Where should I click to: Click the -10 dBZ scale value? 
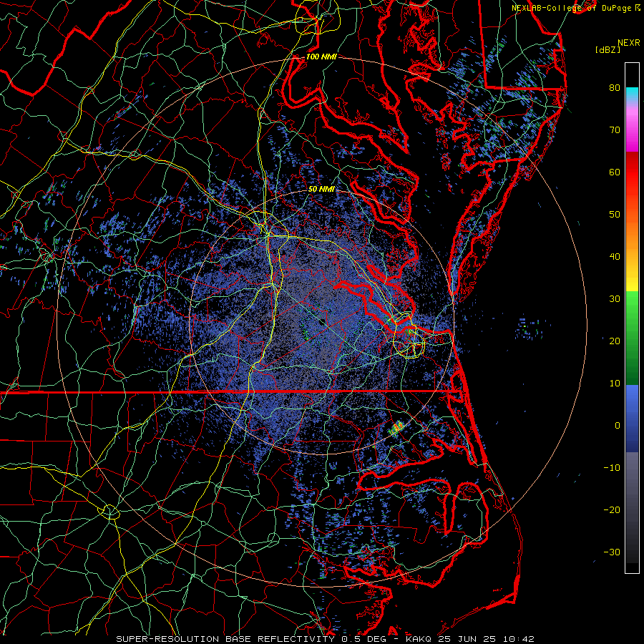[612, 468]
